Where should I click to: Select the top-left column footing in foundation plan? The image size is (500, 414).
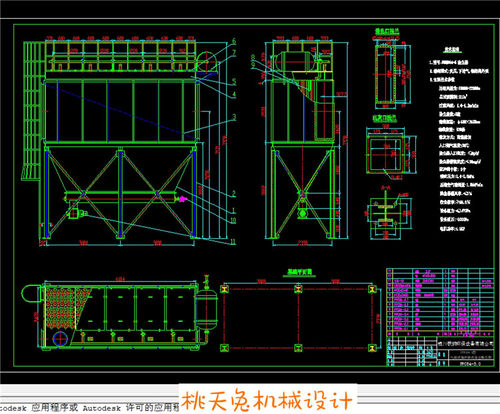click(224, 289)
